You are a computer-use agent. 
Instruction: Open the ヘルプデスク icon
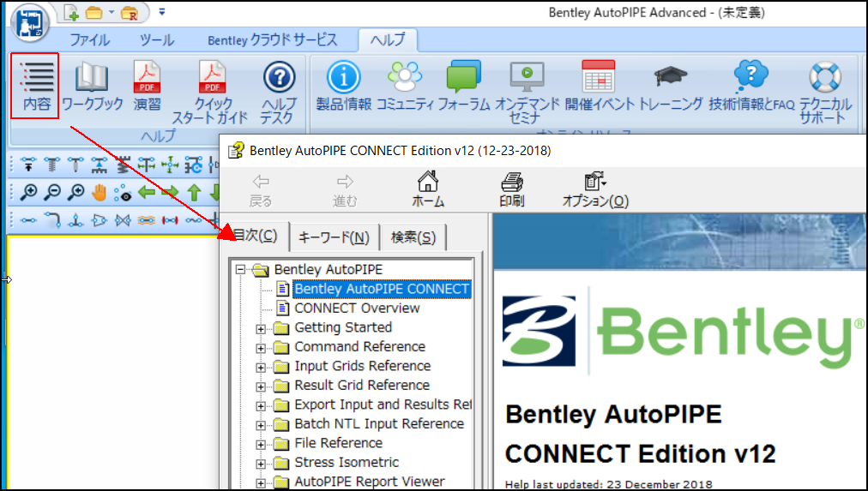click(279, 92)
